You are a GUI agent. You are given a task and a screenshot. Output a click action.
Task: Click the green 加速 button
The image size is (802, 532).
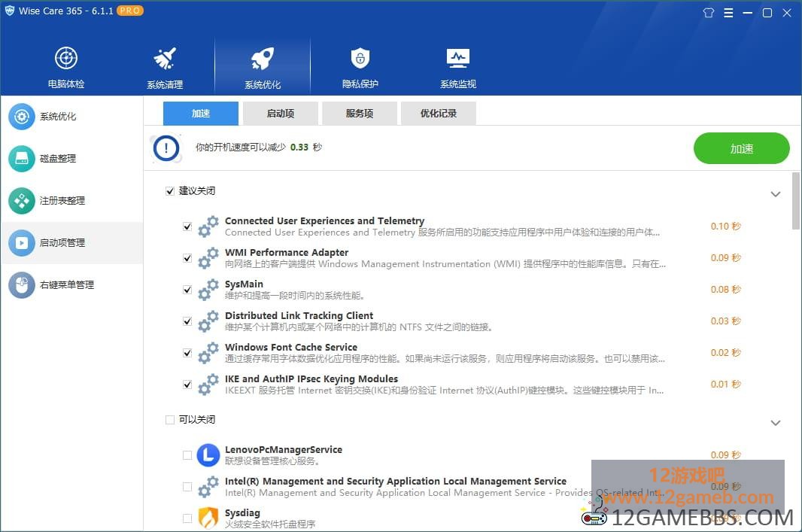(741, 148)
